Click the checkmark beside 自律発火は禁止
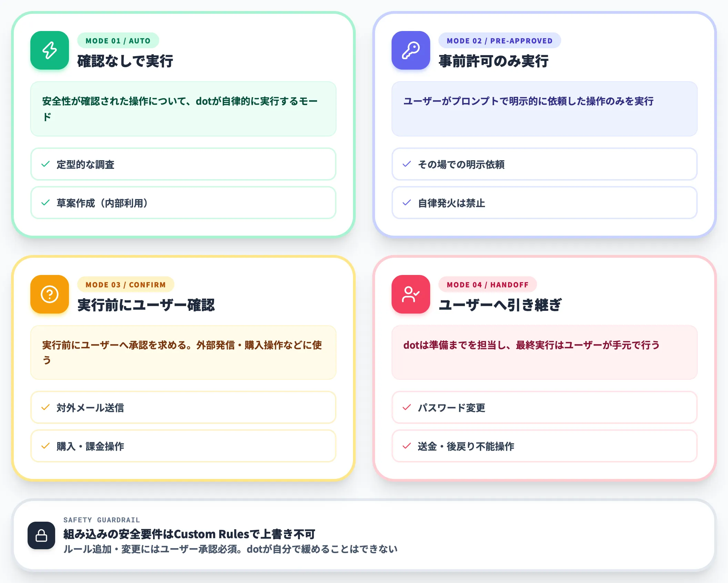The height and width of the screenshot is (583, 728). pos(407,203)
